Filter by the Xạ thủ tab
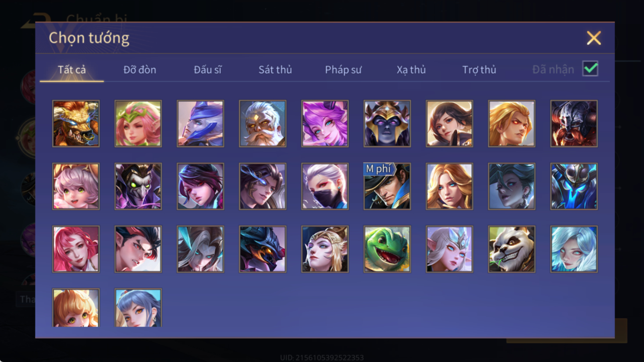 point(411,70)
